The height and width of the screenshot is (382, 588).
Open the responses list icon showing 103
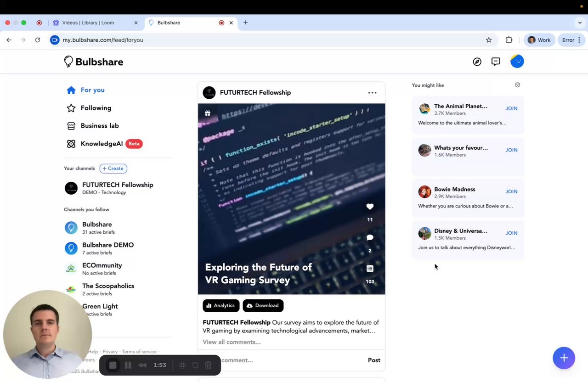click(x=370, y=269)
